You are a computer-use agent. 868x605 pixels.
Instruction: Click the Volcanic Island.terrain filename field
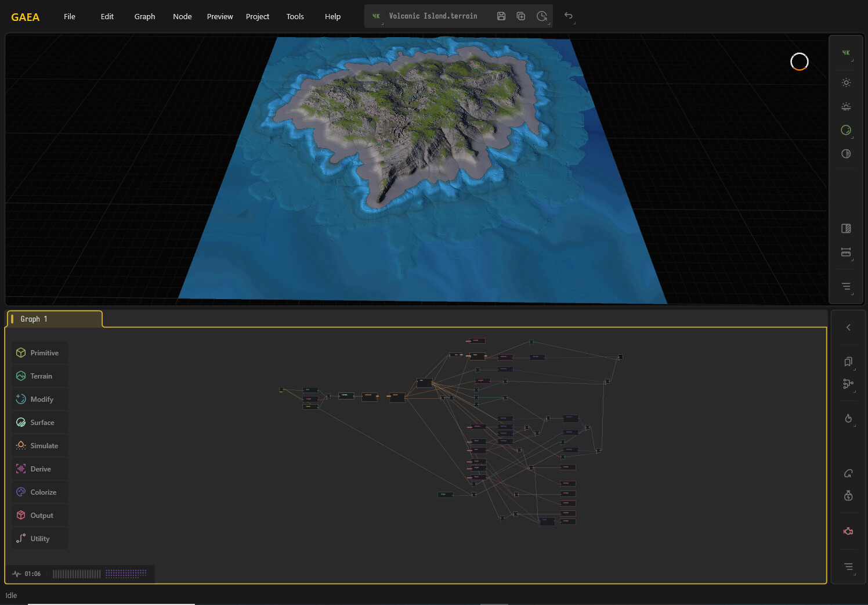pos(433,16)
